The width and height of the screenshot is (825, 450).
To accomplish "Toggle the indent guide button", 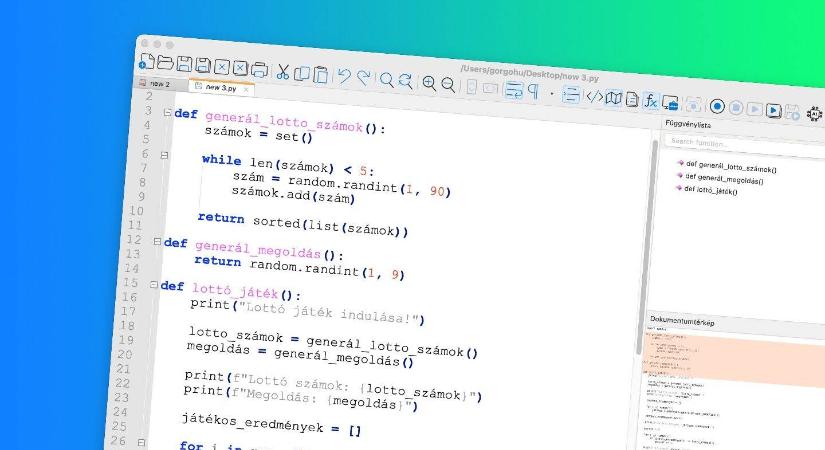I will pos(571,95).
